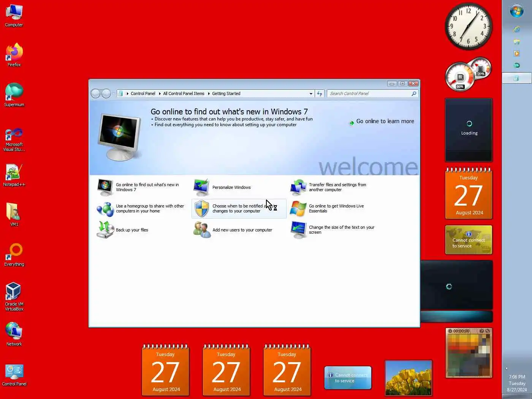Image resolution: width=532 pixels, height=399 pixels.
Task: Click the Transfer files and settings icon
Action: pos(298,187)
